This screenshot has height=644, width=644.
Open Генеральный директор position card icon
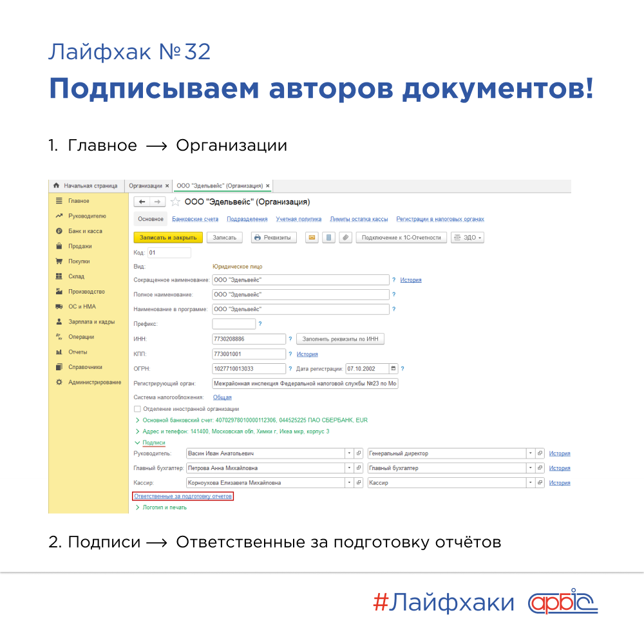coord(540,453)
